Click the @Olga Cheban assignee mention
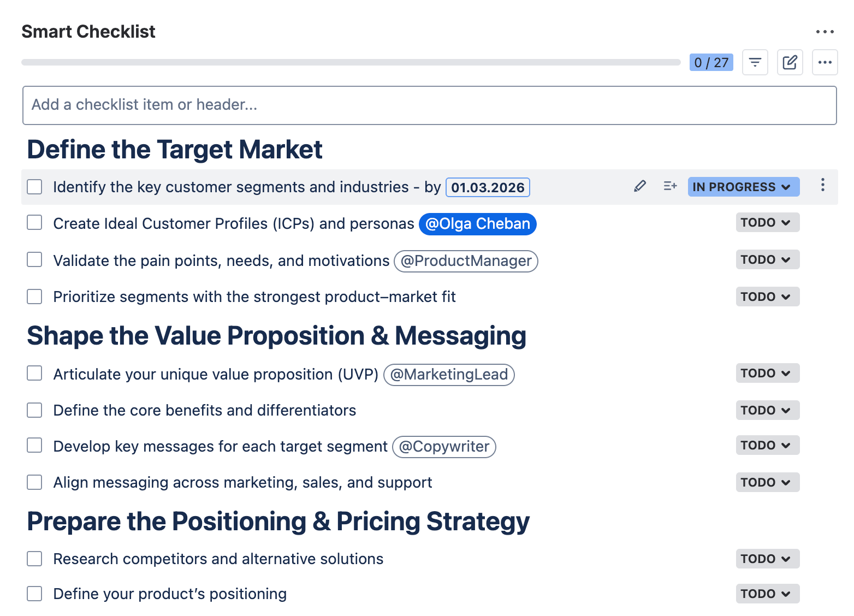Viewport: 854px width, 616px height. (x=477, y=223)
